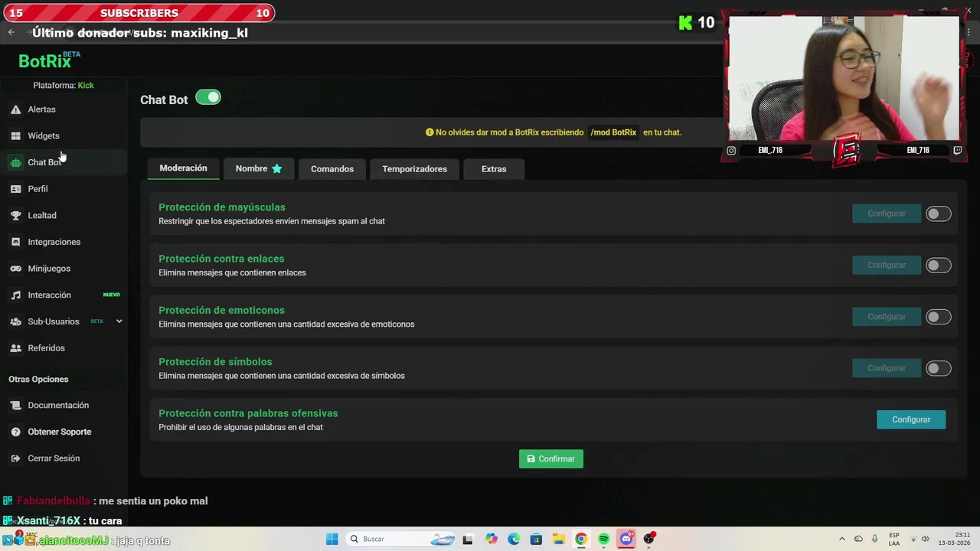Screen dimensions: 980x551
Task: Click the Otras Opciones heading
Action: [x=38, y=380]
